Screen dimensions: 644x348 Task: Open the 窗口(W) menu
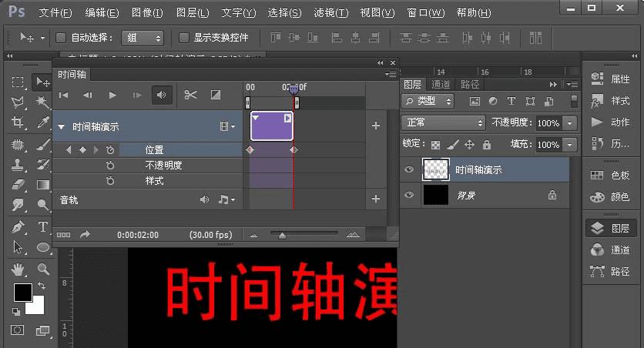click(425, 13)
